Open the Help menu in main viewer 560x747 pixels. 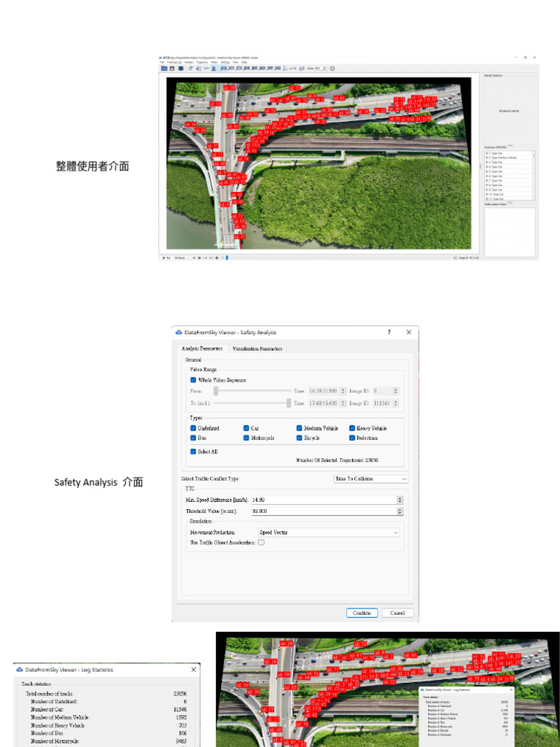244,62
